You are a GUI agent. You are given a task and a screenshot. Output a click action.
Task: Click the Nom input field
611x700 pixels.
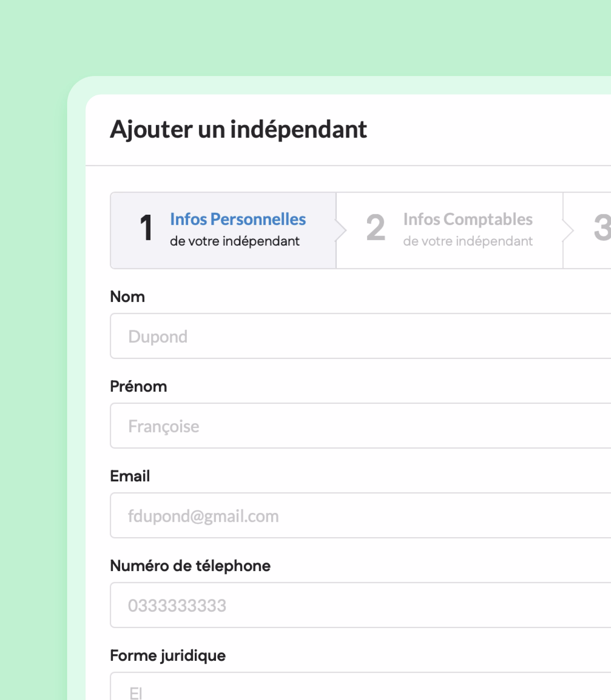pos(361,336)
